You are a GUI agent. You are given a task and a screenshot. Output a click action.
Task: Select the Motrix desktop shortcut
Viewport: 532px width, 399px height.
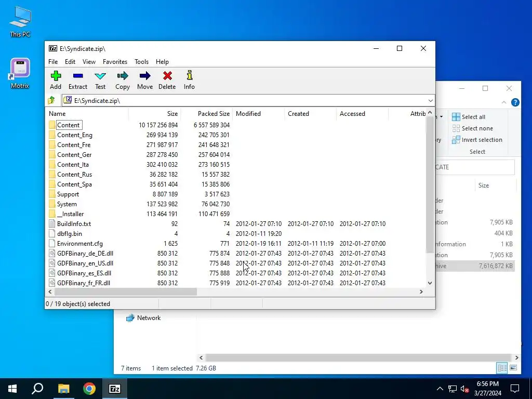[x=20, y=74]
